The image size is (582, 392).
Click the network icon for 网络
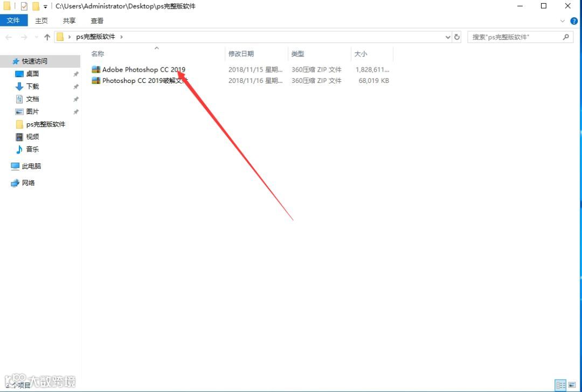click(x=15, y=183)
